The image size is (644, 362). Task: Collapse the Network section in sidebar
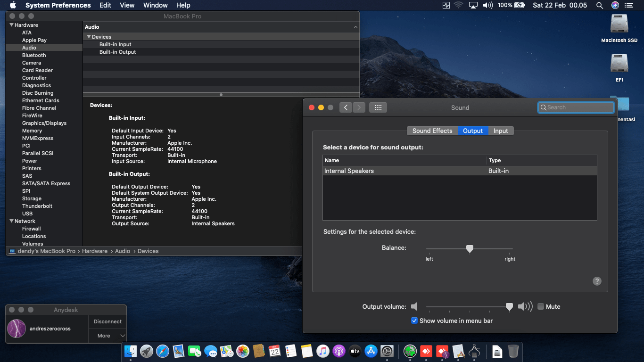11,221
